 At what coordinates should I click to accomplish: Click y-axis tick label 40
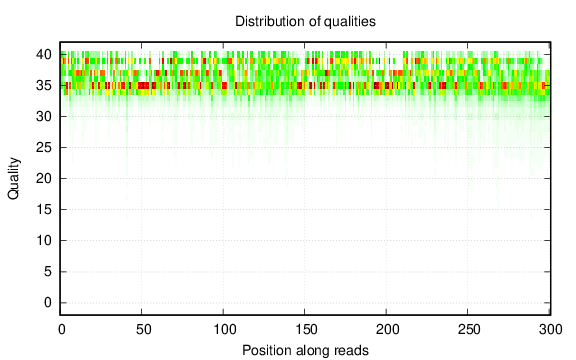(x=44, y=55)
